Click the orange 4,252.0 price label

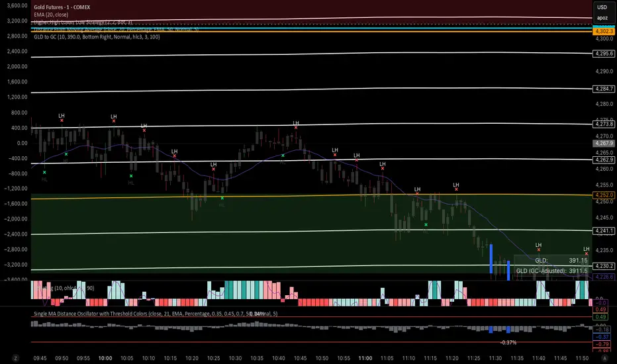[x=604, y=195]
